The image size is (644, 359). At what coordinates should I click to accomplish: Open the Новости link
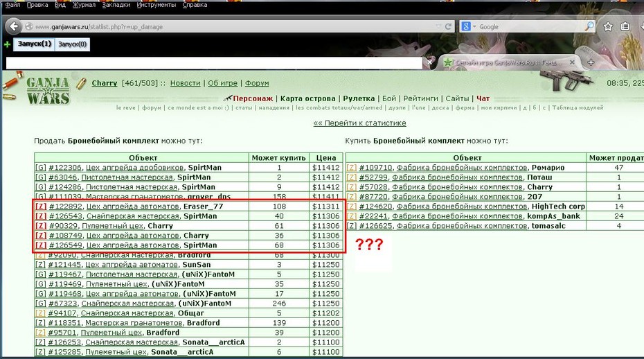185,83
